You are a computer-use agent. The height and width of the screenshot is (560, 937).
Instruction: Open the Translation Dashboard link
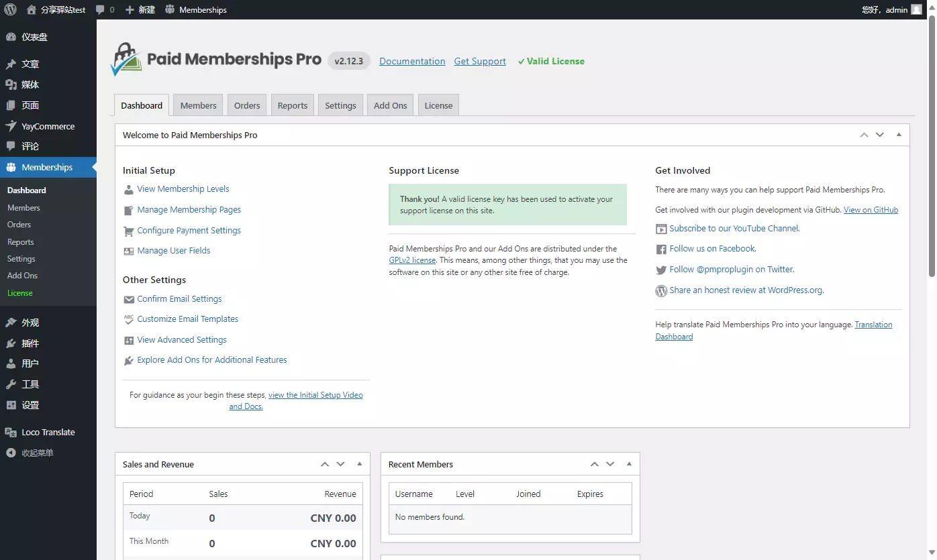pos(774,331)
